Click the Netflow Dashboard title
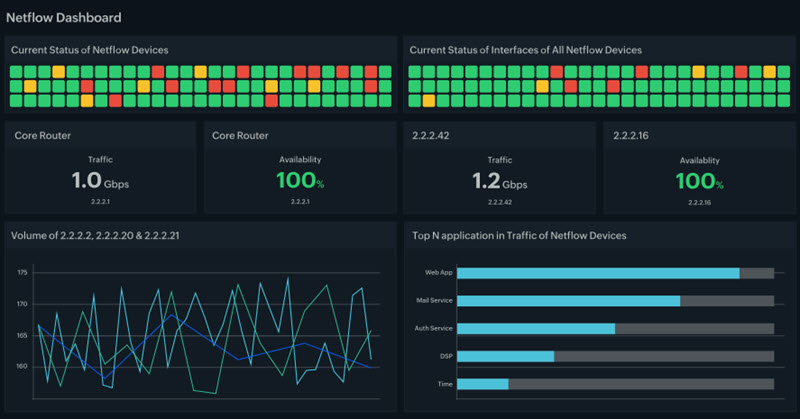Viewport: 800px width, 419px height. point(64,18)
